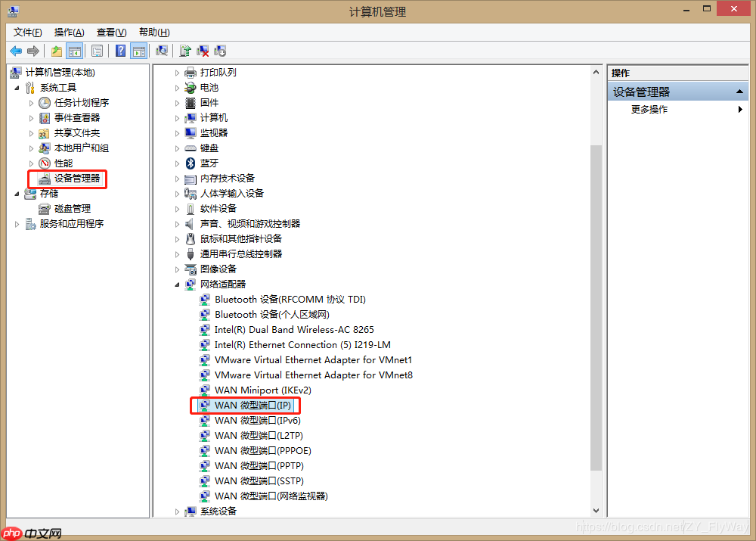
Task: Click the scrollbar down arrow in device list
Action: point(596,510)
